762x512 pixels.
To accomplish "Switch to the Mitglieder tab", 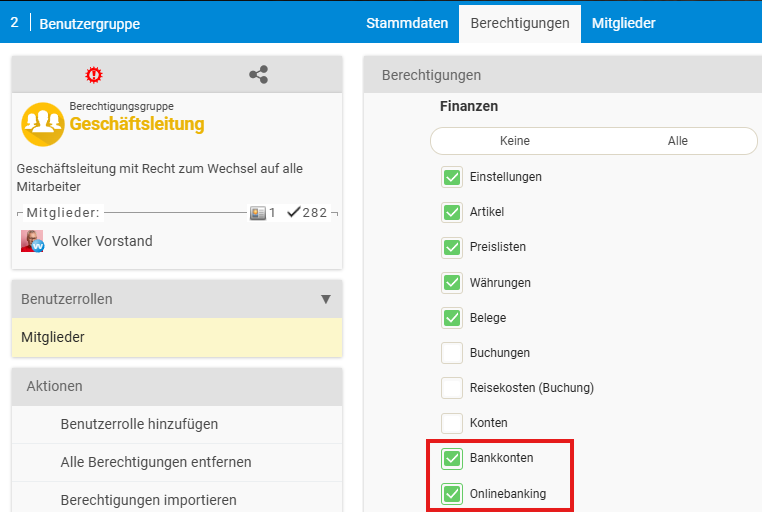I will (623, 23).
